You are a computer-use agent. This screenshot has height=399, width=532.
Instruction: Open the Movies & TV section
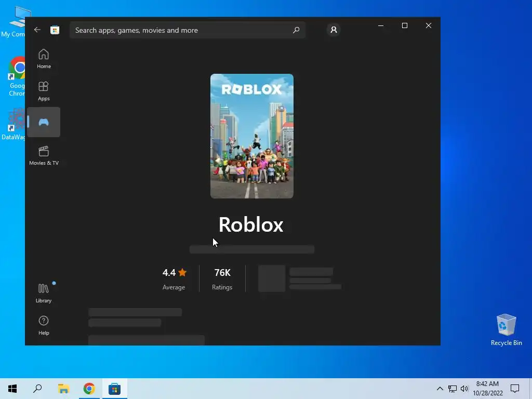pos(44,155)
